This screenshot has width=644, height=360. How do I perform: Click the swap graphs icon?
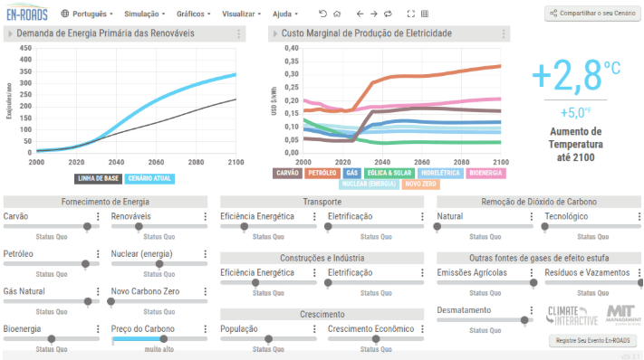click(388, 14)
